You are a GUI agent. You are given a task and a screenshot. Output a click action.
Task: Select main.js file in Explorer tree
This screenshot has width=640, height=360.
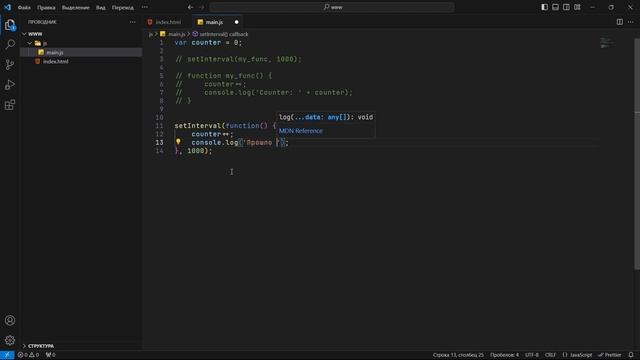pyautogui.click(x=54, y=52)
